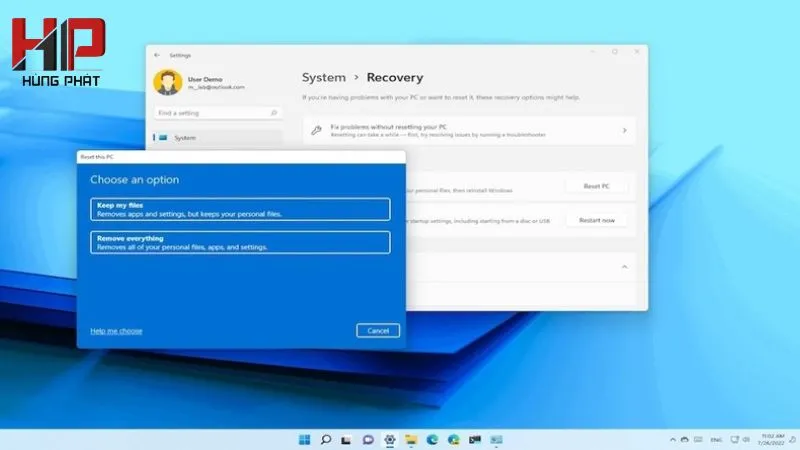
Task: Open Fix problems without resetting your PC
Action: (469, 131)
